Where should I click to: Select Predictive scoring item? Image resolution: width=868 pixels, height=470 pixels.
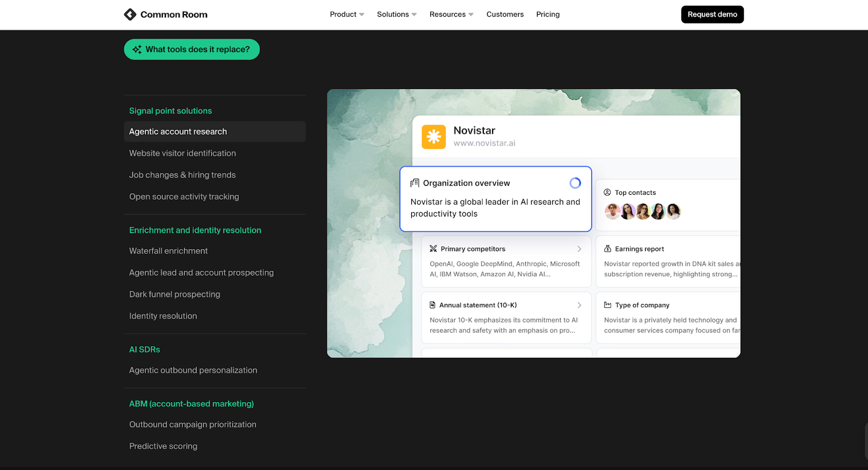[163, 446]
